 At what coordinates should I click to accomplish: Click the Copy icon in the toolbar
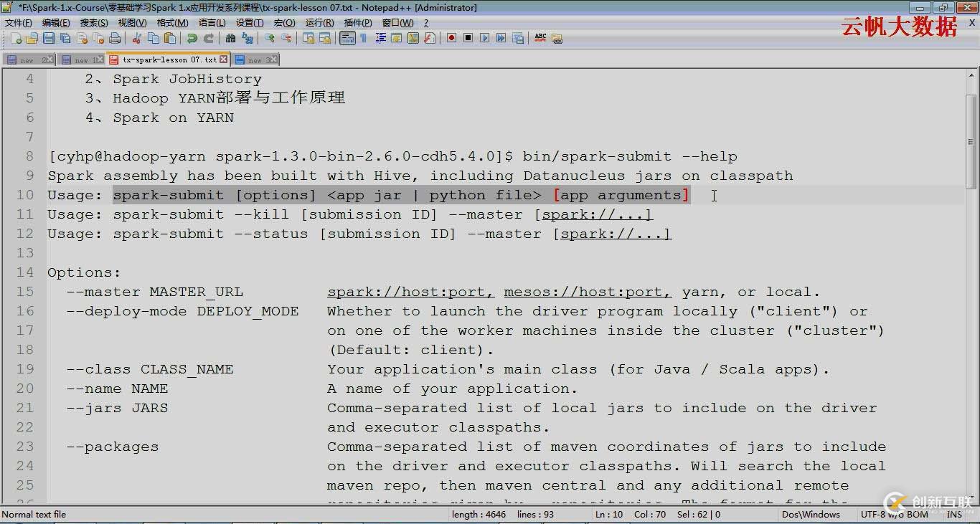(x=153, y=38)
